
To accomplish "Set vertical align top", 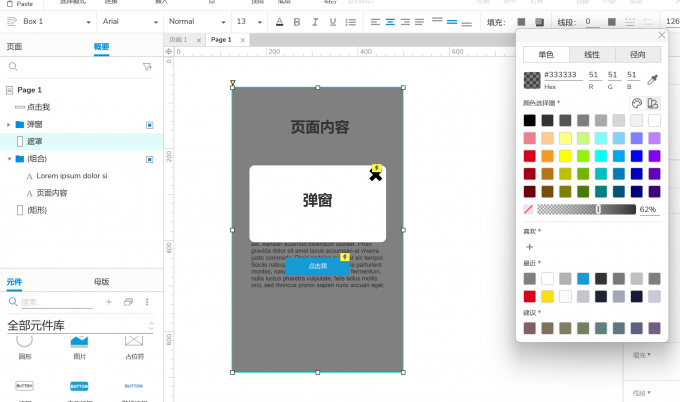I will (437, 20).
